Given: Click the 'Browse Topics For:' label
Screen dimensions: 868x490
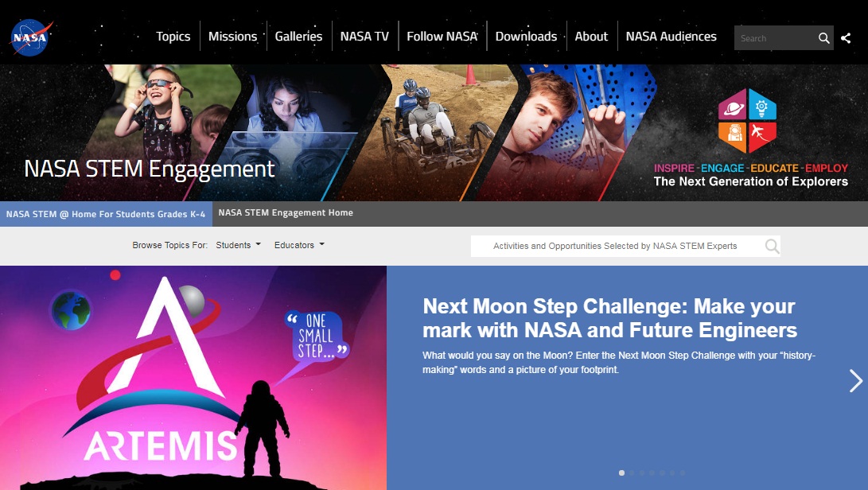Looking at the screenshot, I should click(x=170, y=245).
